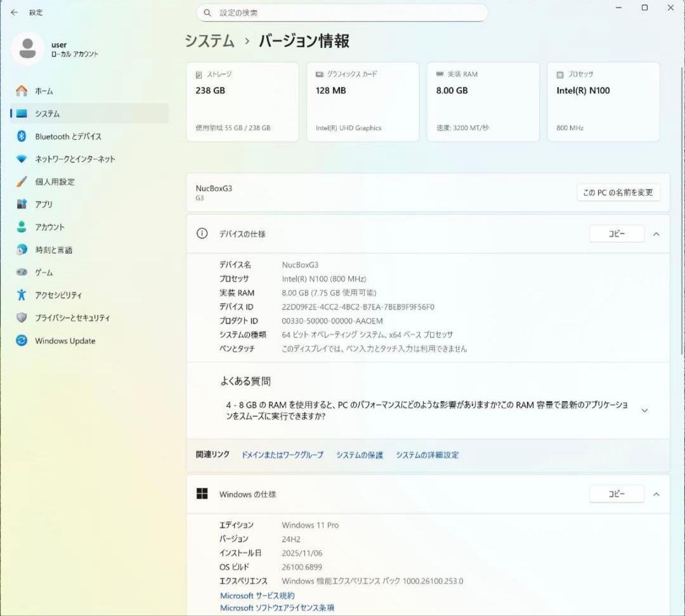Open ネットワークとインターネット settings

[89, 159]
